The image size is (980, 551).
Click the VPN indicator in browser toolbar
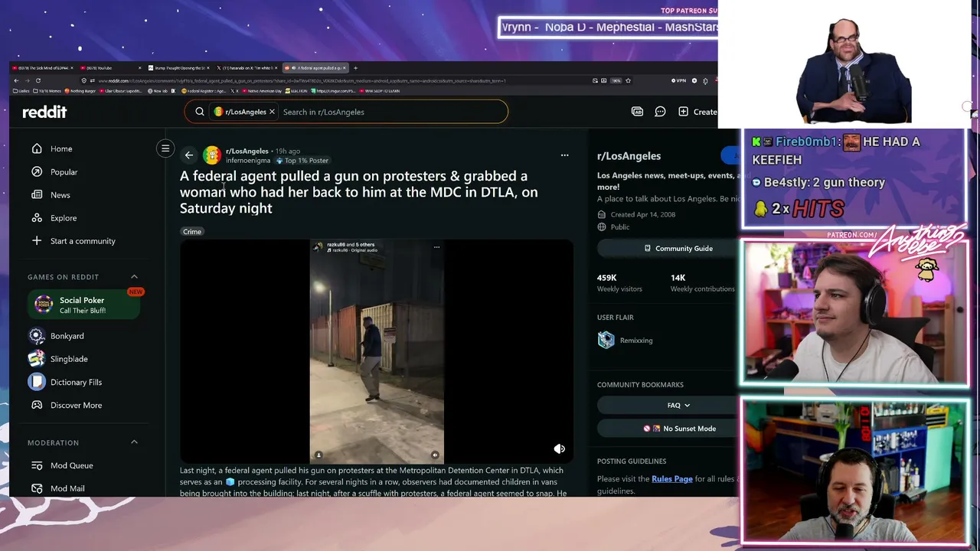(678, 80)
